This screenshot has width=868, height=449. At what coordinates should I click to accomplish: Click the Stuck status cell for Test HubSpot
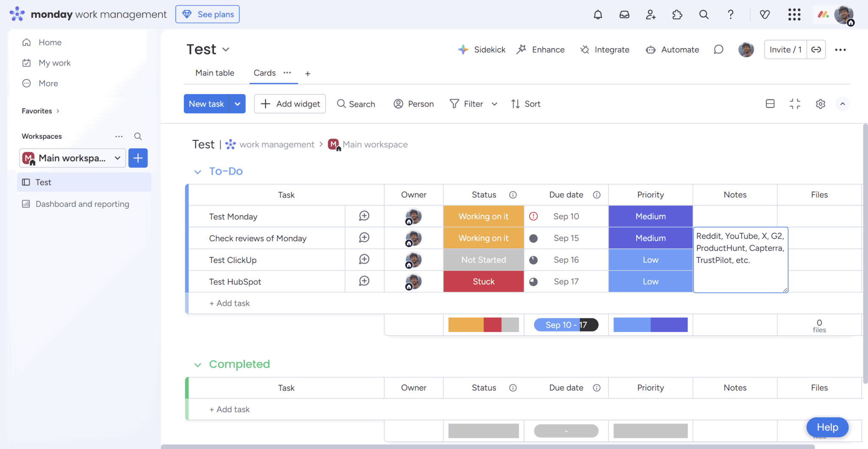point(484,282)
